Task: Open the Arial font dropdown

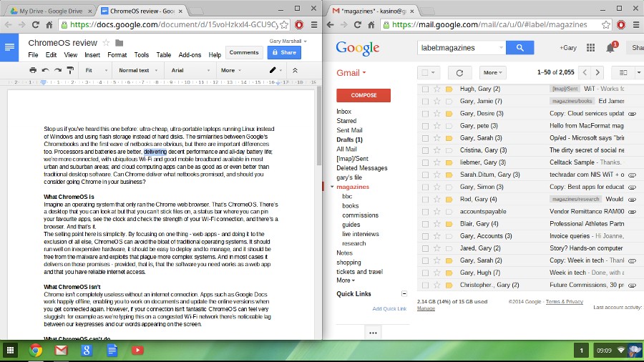Action: pyautogui.click(x=189, y=70)
